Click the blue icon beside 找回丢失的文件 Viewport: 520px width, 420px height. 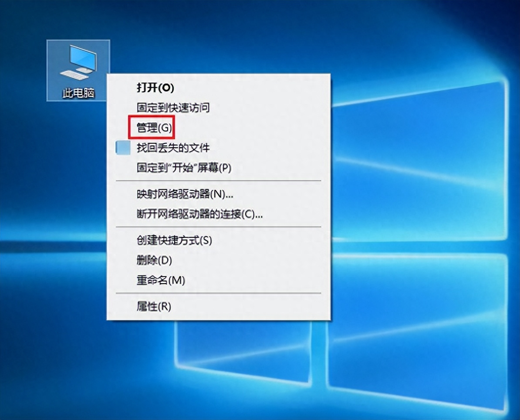[x=123, y=148]
